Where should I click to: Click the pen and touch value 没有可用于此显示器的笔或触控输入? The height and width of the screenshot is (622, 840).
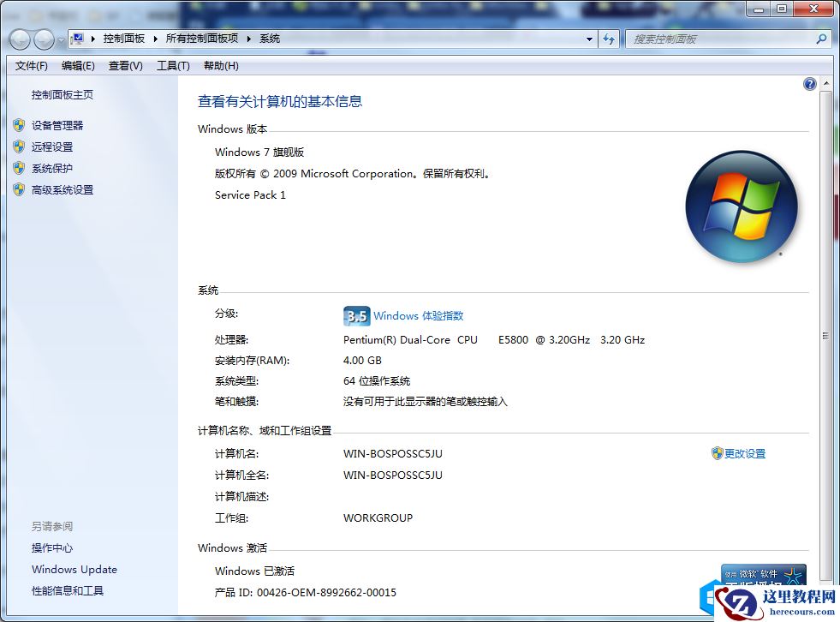426,402
